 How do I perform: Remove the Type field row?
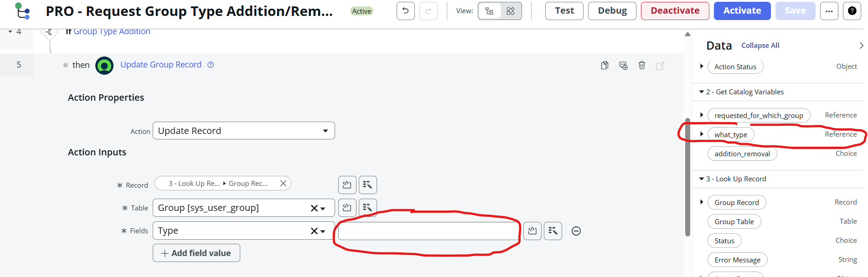tap(576, 231)
